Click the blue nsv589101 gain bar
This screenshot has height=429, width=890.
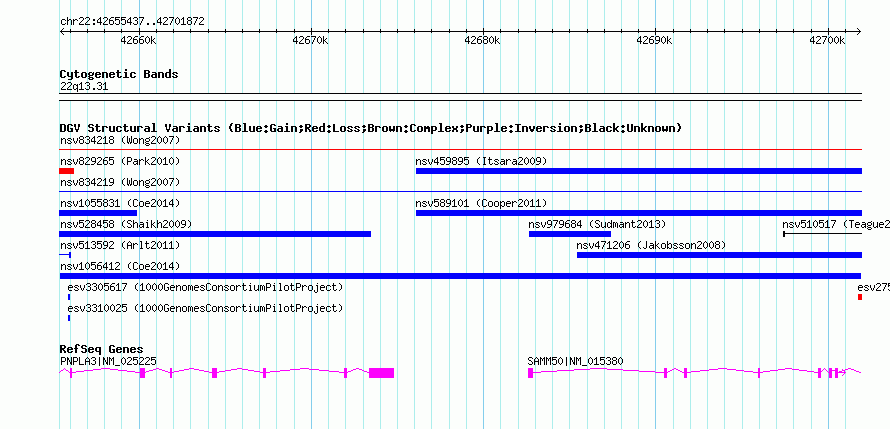[639, 213]
